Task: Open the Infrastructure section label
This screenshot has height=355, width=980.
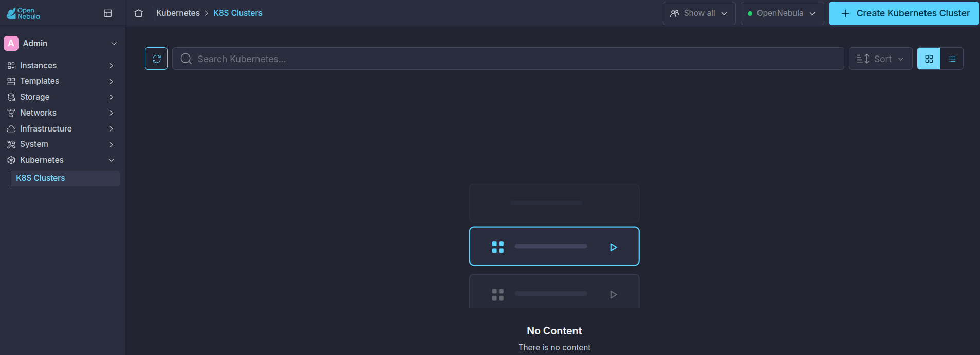Action: [x=46, y=129]
